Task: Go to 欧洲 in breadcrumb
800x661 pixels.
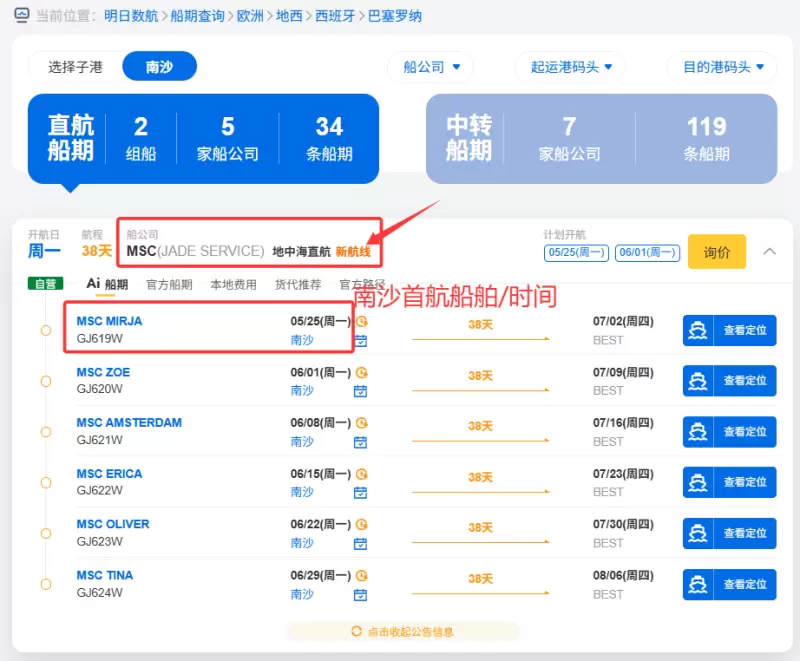Action: pos(251,16)
